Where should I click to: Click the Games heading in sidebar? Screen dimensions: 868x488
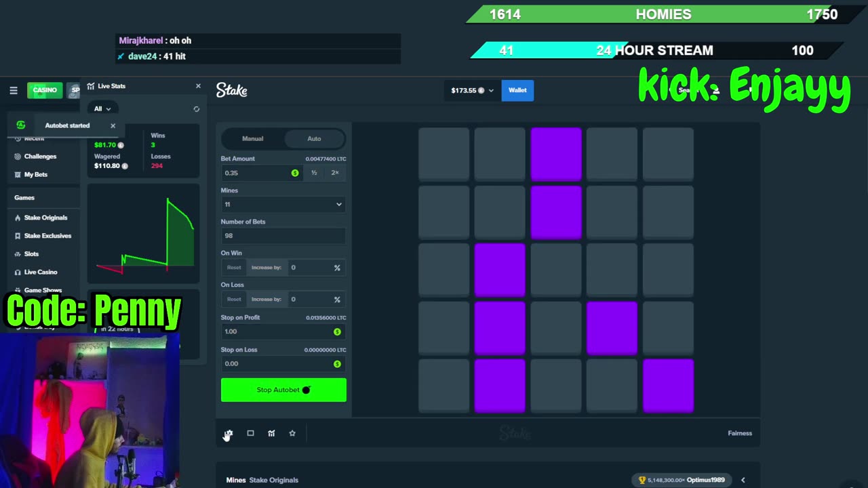(x=24, y=198)
